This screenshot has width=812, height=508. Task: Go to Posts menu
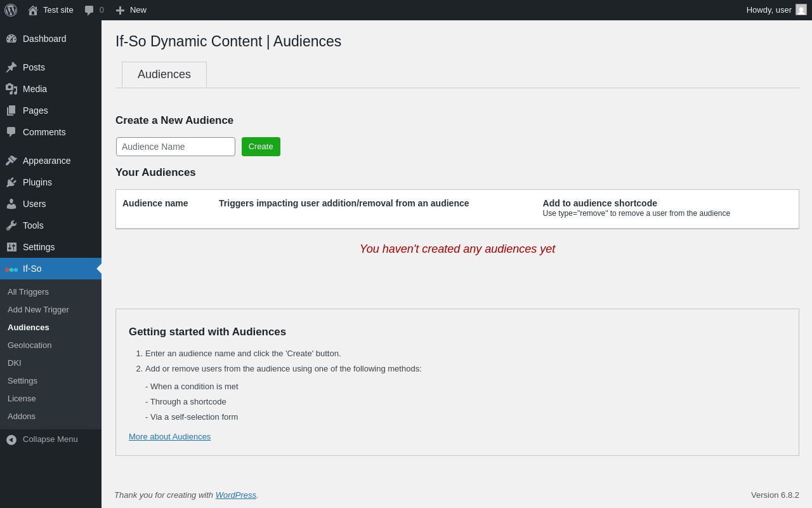[51, 67]
